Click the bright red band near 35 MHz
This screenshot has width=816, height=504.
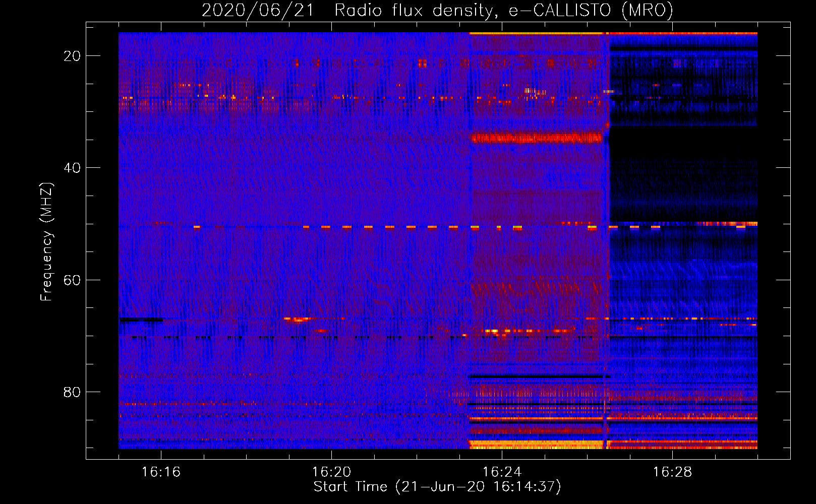click(536, 138)
